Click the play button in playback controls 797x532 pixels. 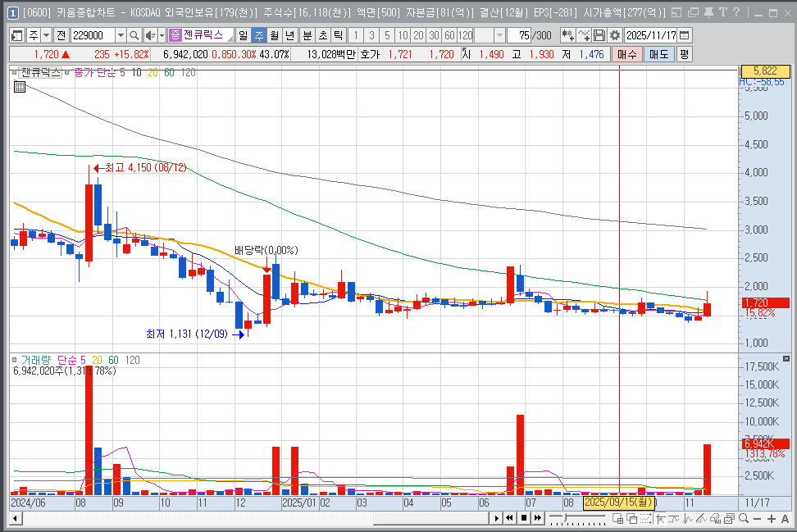tap(497, 518)
